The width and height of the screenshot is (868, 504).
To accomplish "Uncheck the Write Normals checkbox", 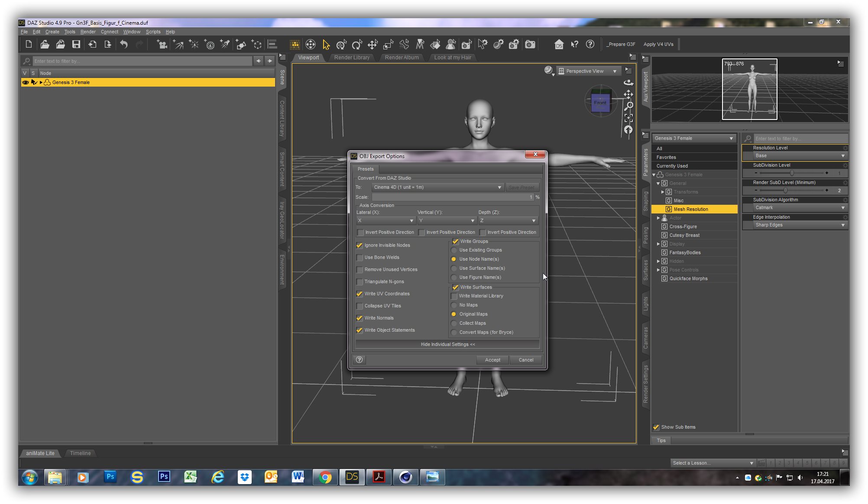I will pyautogui.click(x=360, y=318).
